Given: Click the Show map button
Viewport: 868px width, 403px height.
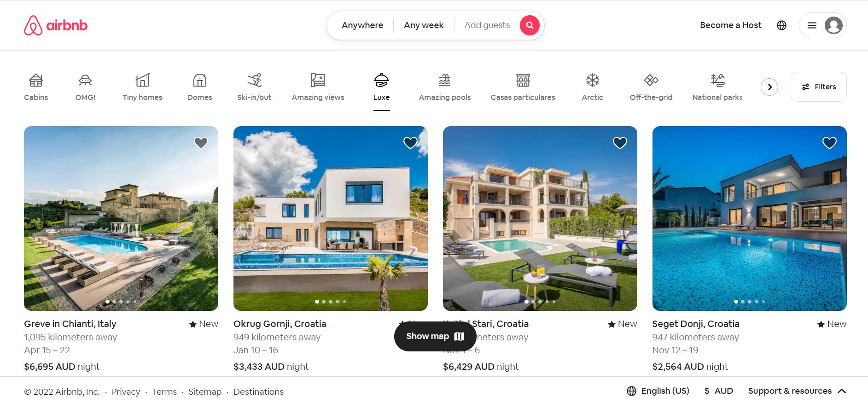Looking at the screenshot, I should (435, 336).
